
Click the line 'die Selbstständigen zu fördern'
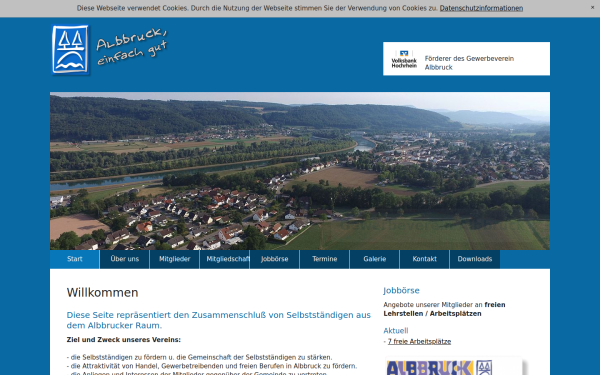(199, 357)
